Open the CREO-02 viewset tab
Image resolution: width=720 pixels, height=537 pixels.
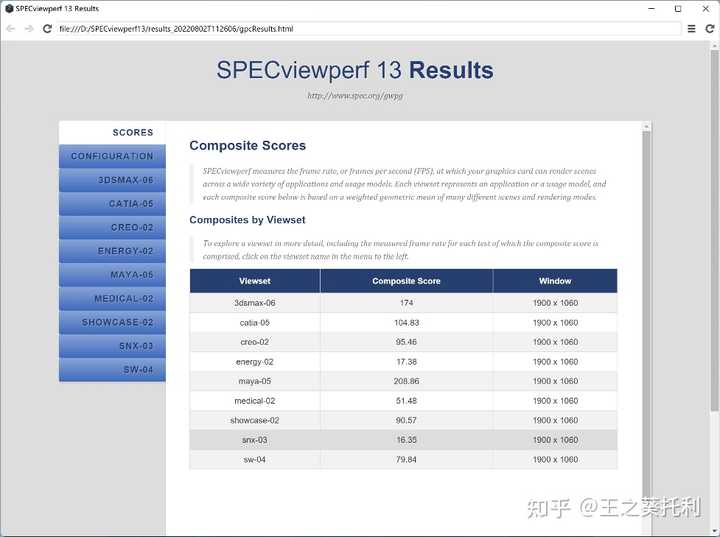pyautogui.click(x=112, y=227)
